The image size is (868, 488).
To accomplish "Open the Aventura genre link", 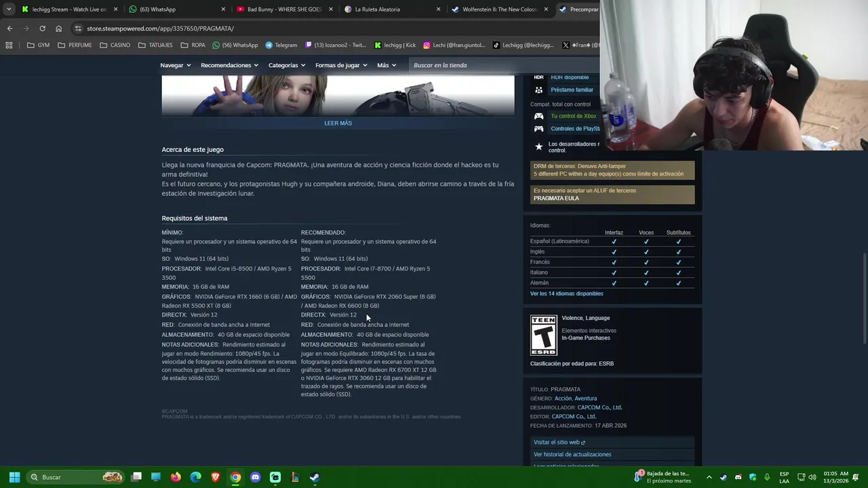I will tap(586, 399).
